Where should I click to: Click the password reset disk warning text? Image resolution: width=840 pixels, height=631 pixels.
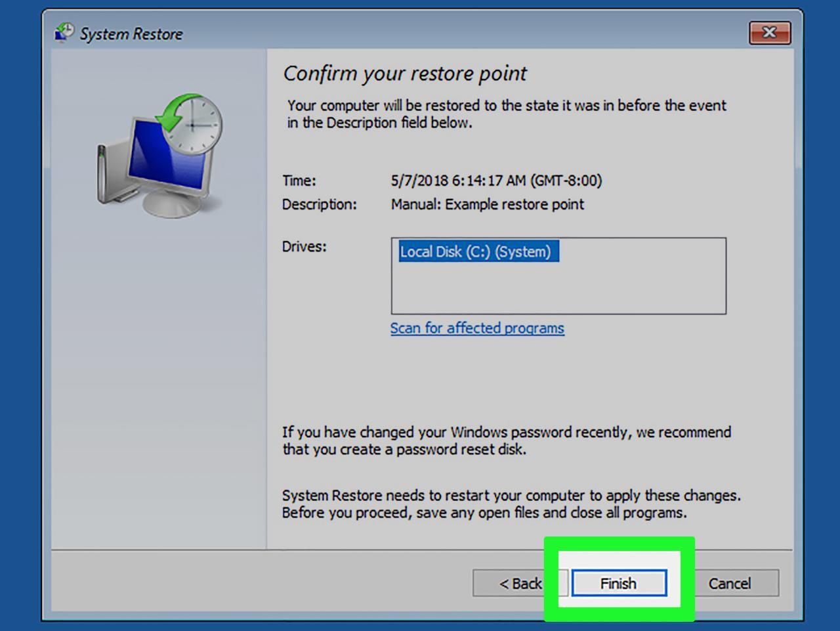click(x=505, y=441)
